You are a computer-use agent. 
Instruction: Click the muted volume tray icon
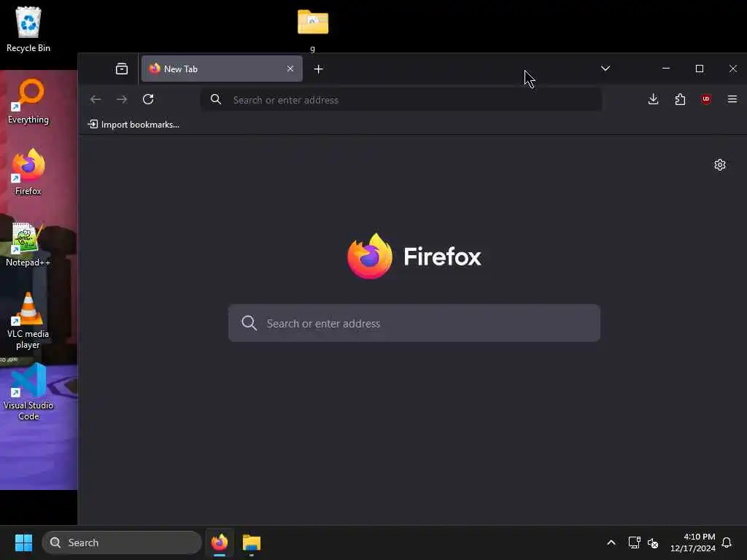[653, 542]
